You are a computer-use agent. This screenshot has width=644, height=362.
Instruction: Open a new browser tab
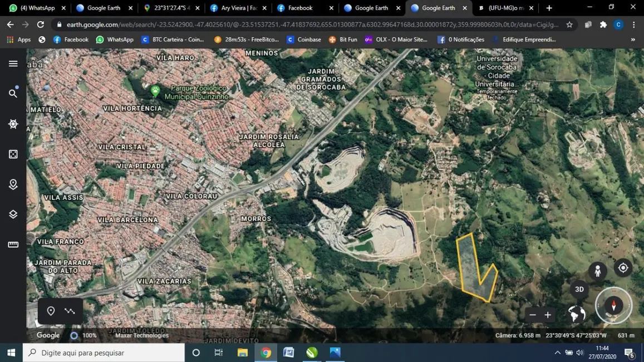(x=549, y=8)
